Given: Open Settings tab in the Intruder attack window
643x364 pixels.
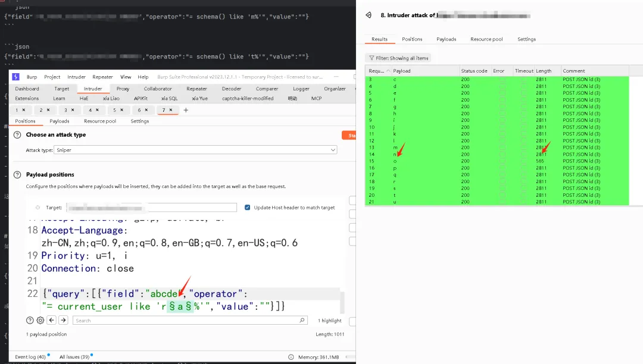Looking at the screenshot, I should 526,39.
